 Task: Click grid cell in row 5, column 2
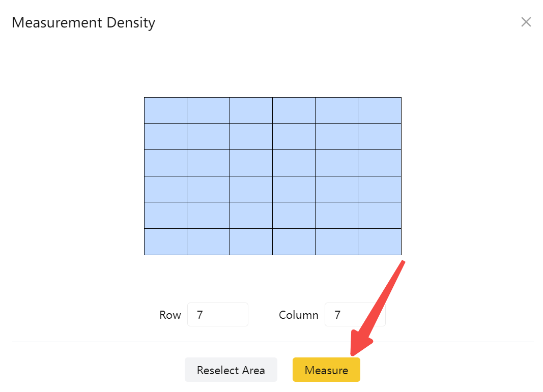[x=209, y=215]
